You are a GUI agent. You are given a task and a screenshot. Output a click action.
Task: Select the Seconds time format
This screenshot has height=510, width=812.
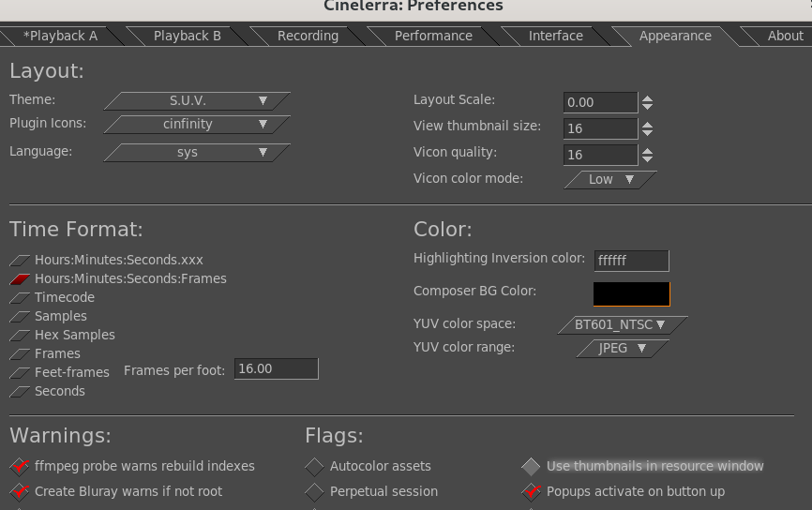click(47, 392)
